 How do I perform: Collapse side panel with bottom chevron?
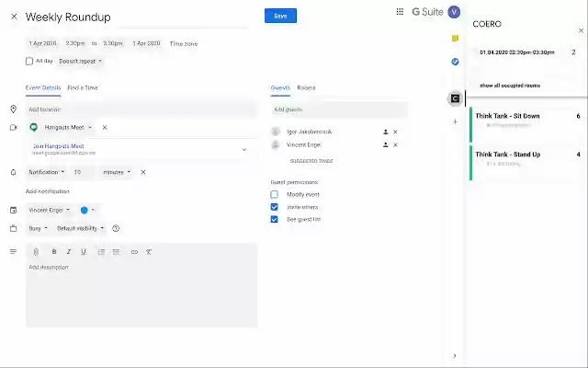[455, 356]
